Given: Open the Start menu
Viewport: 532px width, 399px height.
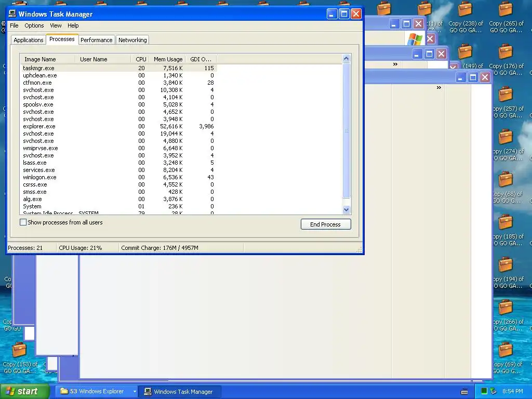Looking at the screenshot, I should tap(25, 391).
